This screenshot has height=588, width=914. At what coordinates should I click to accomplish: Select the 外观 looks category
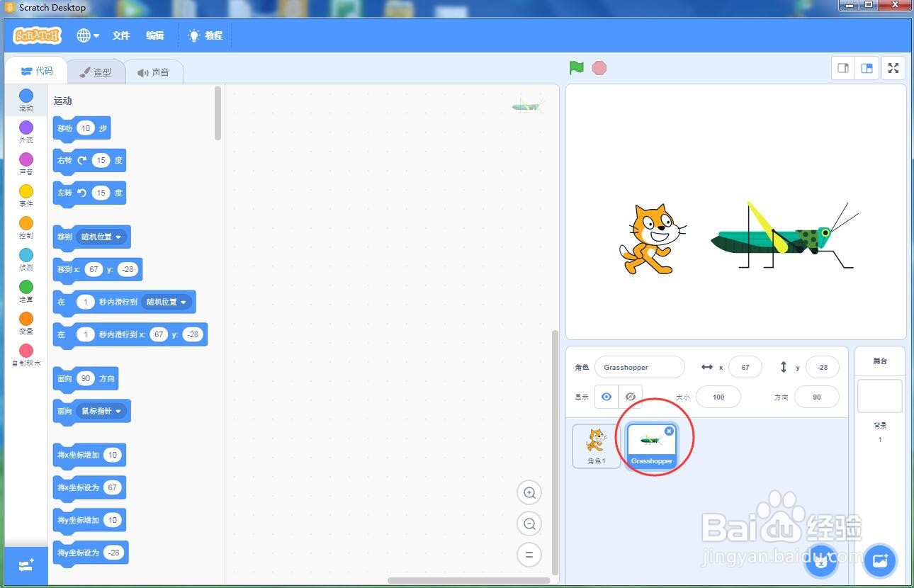[26, 132]
